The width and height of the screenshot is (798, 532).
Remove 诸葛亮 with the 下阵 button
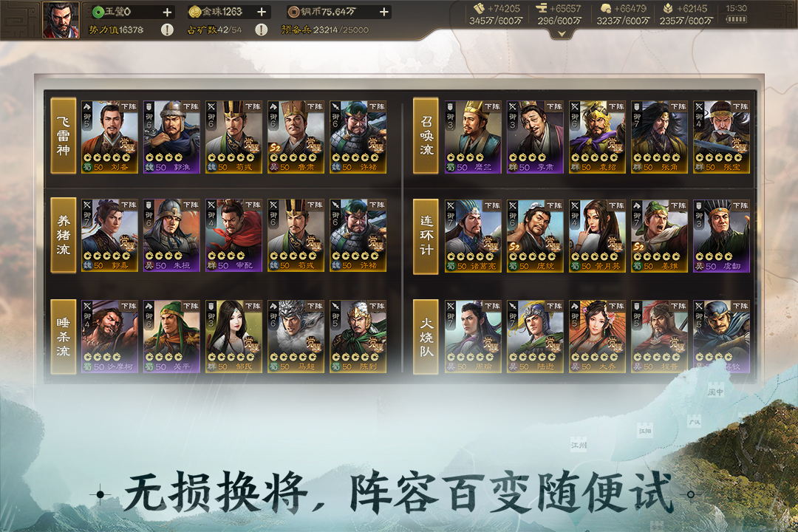(x=492, y=205)
